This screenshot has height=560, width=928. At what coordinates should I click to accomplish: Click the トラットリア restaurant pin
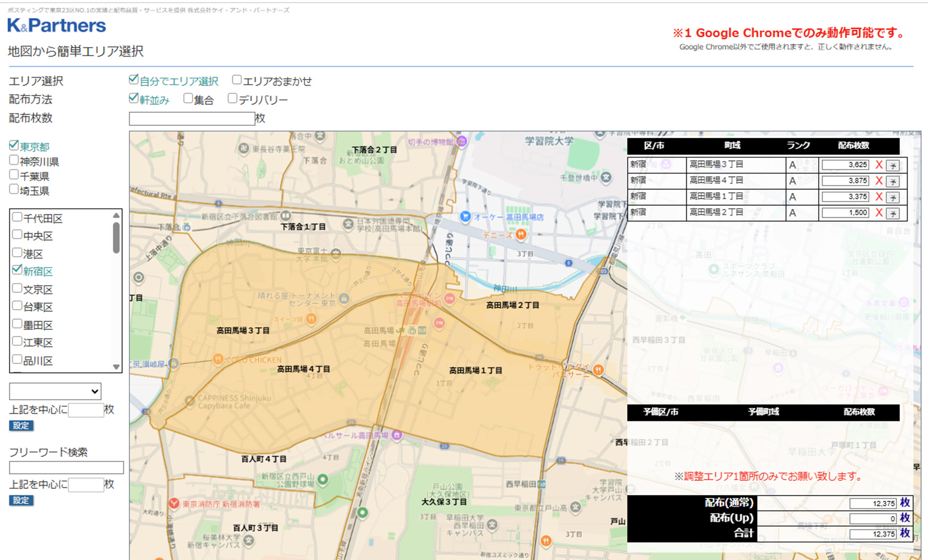(x=599, y=370)
